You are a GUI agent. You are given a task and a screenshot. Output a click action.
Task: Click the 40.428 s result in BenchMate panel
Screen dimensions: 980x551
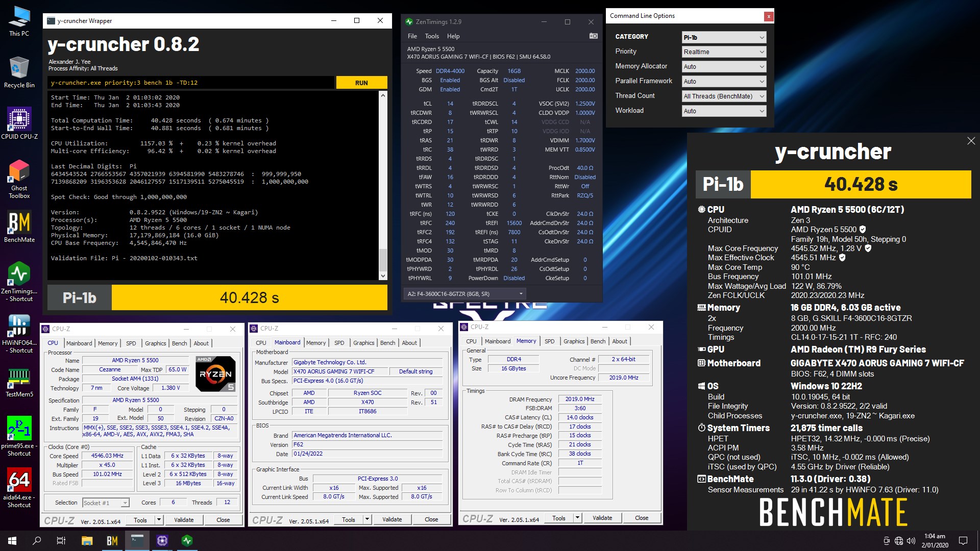coord(861,184)
